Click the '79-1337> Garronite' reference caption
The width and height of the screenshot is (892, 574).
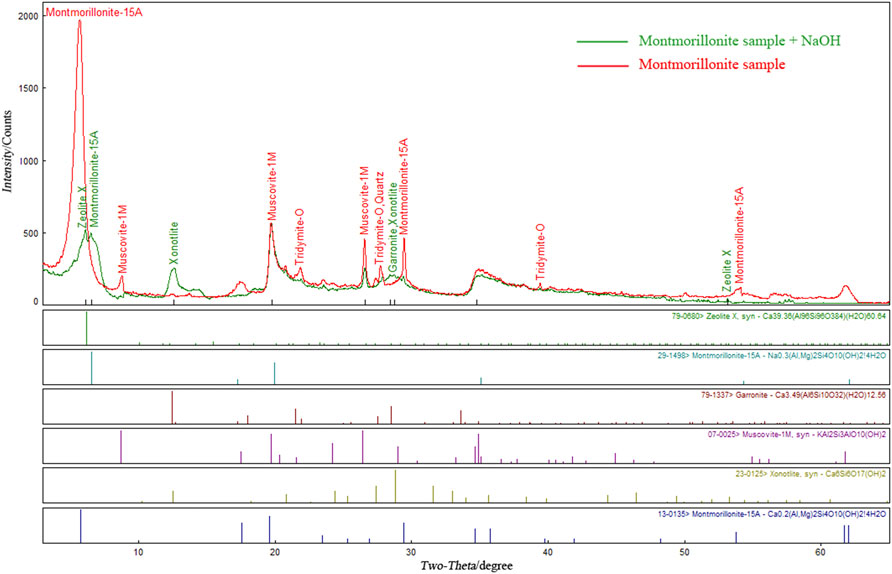(x=793, y=395)
